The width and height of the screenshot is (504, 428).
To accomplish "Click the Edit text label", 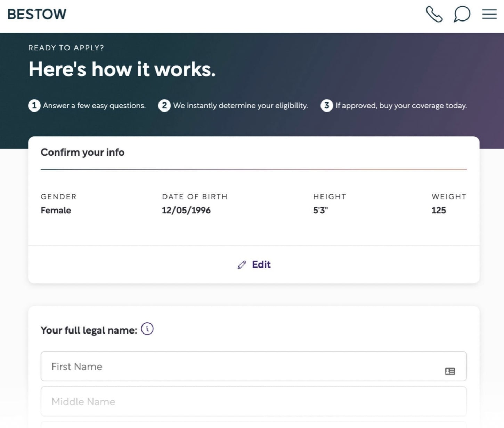I will [x=261, y=265].
